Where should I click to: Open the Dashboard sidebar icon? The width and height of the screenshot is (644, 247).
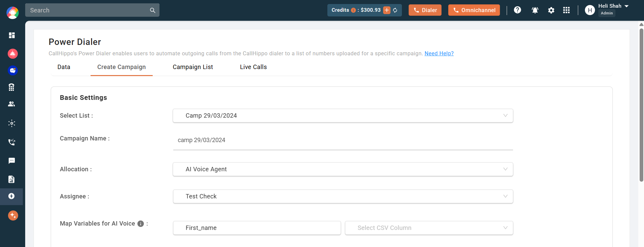pyautogui.click(x=12, y=35)
